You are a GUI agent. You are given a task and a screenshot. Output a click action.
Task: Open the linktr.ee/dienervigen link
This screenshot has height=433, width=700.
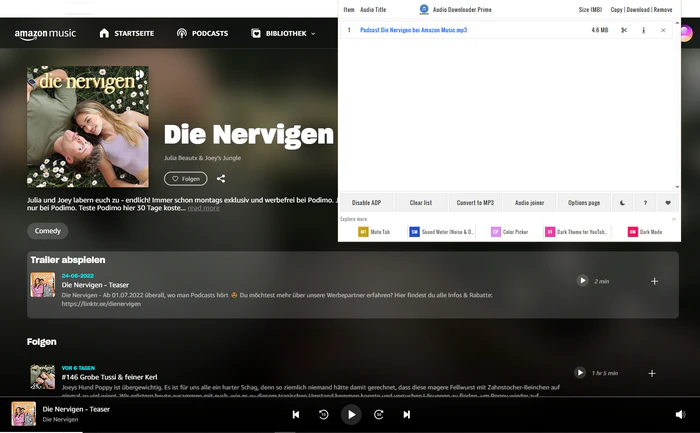pos(101,304)
